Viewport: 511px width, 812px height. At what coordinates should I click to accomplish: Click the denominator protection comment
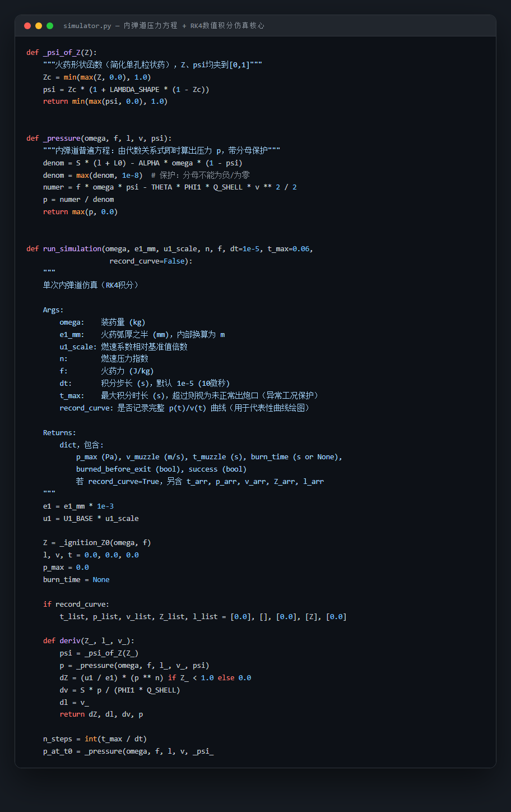(201, 175)
